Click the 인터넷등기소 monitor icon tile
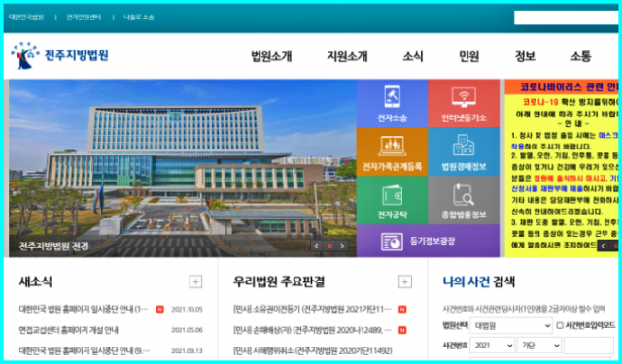 click(464, 103)
